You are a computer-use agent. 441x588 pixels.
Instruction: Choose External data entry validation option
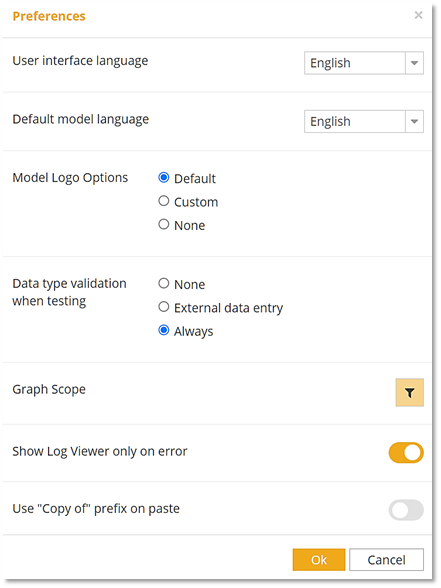click(x=164, y=307)
